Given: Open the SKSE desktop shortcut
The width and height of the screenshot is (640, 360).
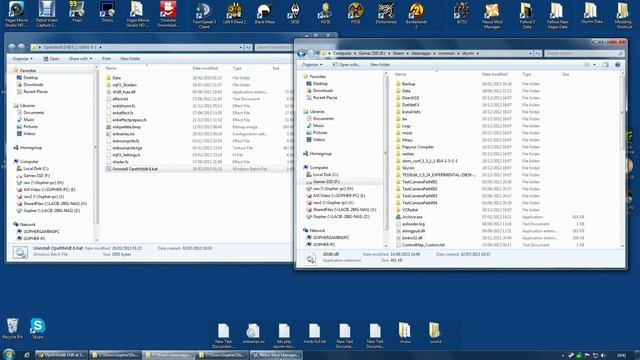Looking at the screenshot, I should tap(295, 13).
